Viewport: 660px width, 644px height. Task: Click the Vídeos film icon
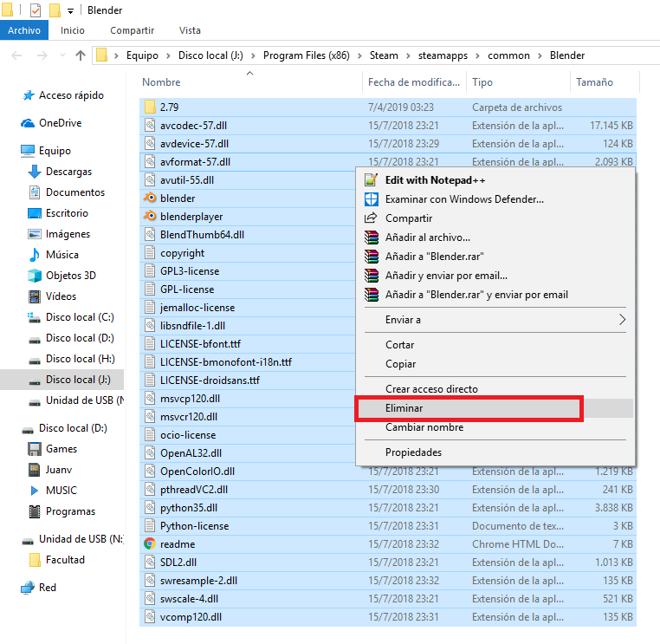(35, 296)
